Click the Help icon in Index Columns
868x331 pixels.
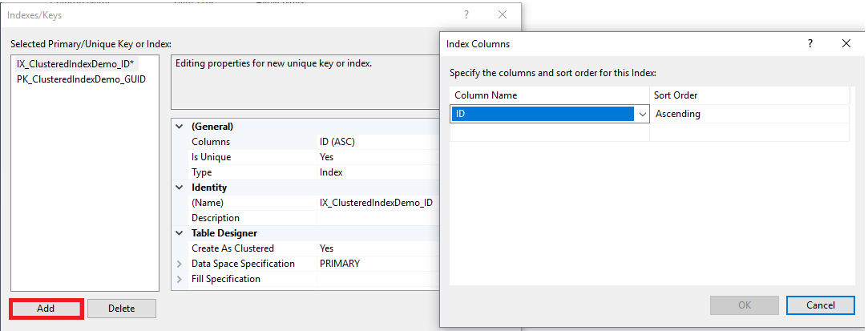coord(810,44)
